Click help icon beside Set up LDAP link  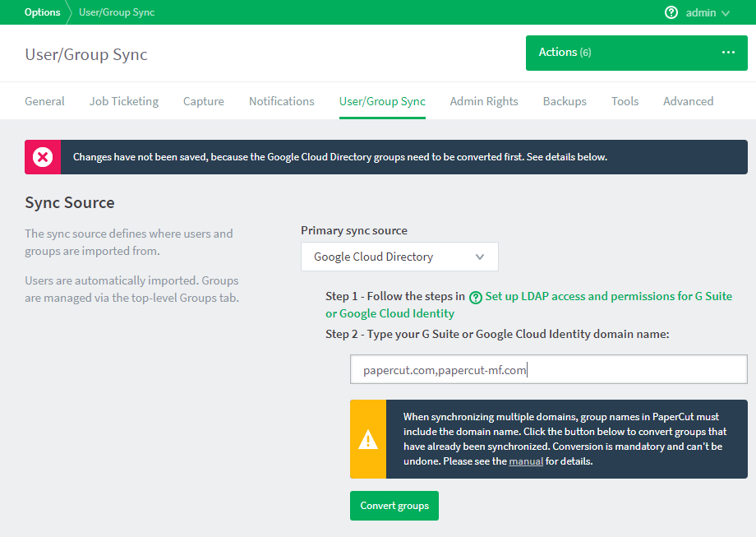pos(476,297)
